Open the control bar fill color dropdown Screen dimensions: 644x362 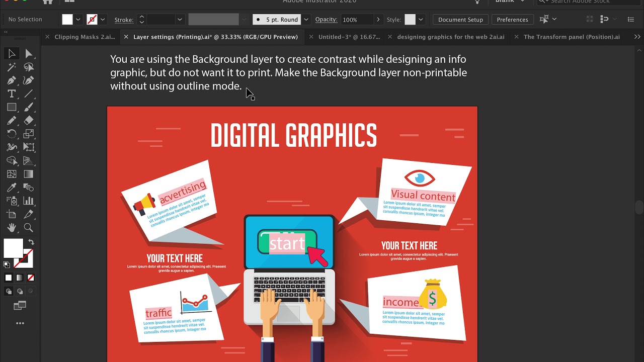(x=78, y=20)
